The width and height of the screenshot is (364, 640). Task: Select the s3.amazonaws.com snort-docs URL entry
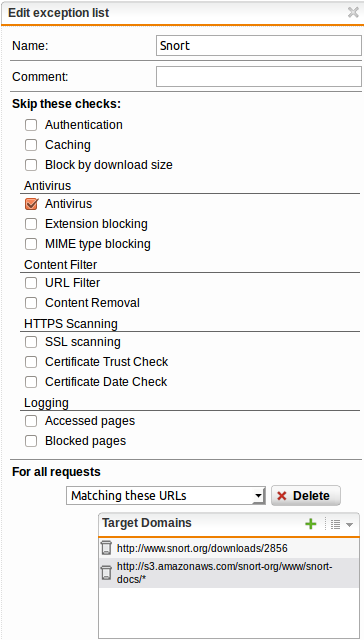pyautogui.click(x=229, y=573)
